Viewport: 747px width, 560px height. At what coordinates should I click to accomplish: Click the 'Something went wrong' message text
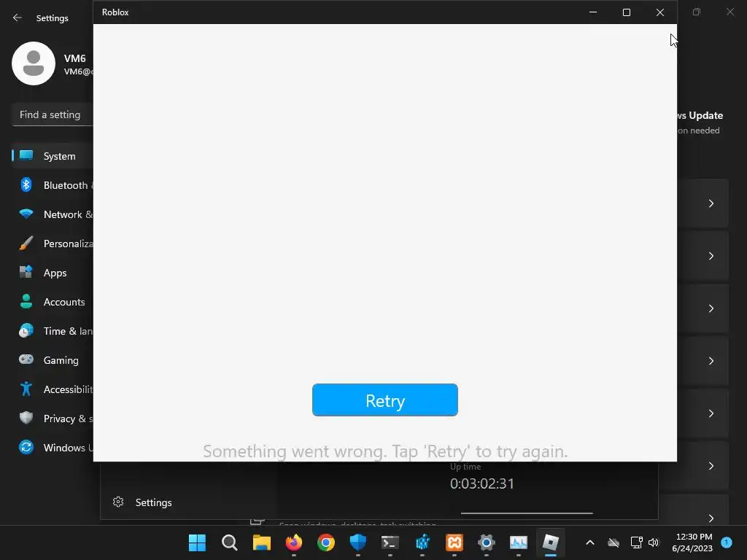point(385,451)
